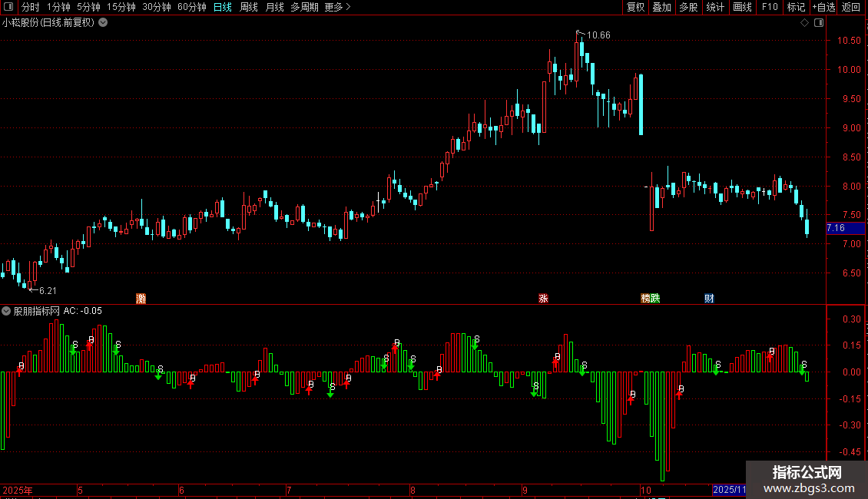Switch to 周线 weekly chart

coord(249,7)
